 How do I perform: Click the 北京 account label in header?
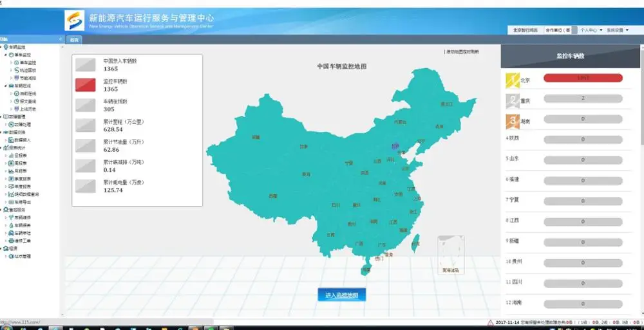click(525, 30)
